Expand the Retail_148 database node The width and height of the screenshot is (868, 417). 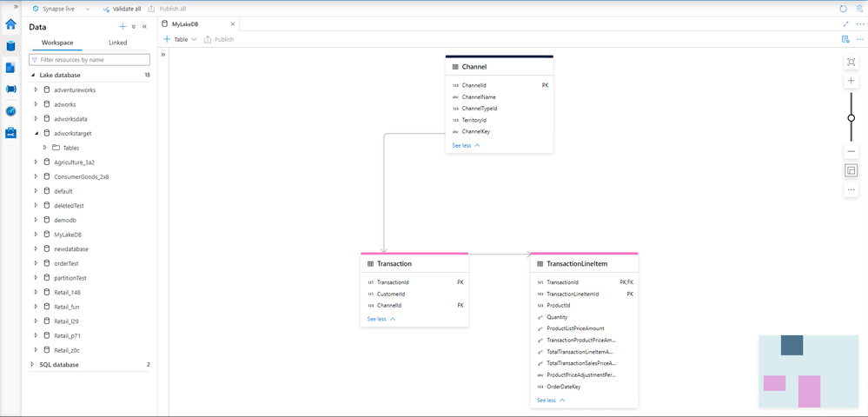(36, 292)
